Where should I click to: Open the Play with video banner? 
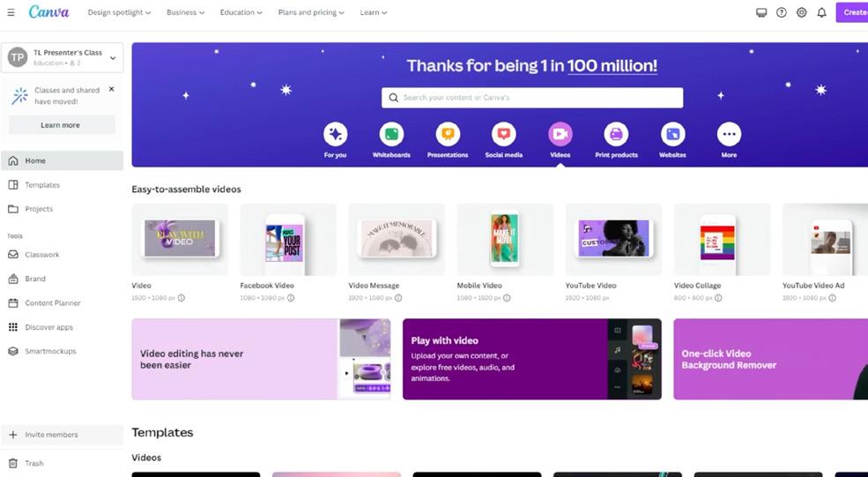532,359
